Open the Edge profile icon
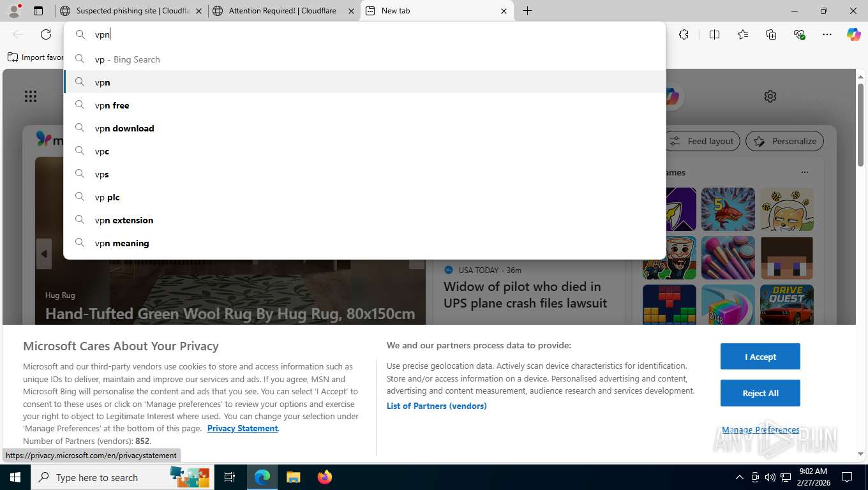The width and height of the screenshot is (868, 490). [x=14, y=10]
